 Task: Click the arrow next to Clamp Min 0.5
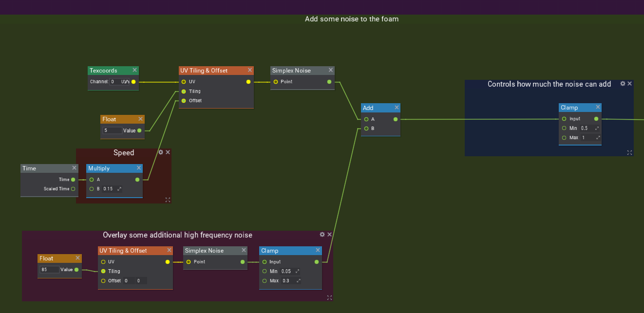tap(597, 128)
